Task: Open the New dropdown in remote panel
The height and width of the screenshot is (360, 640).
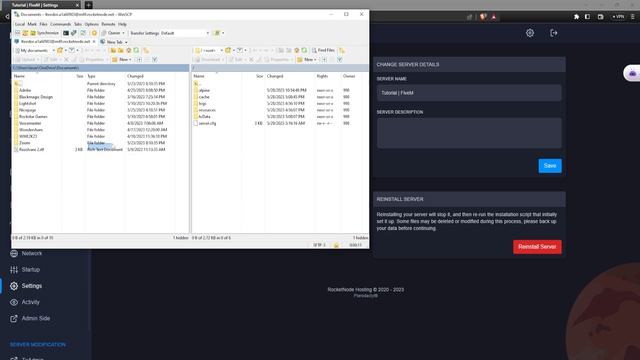Action: pos(307,60)
